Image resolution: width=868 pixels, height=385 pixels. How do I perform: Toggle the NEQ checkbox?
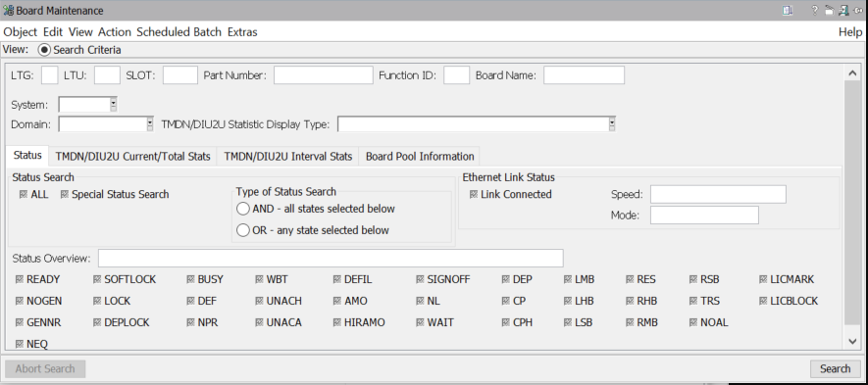20,344
